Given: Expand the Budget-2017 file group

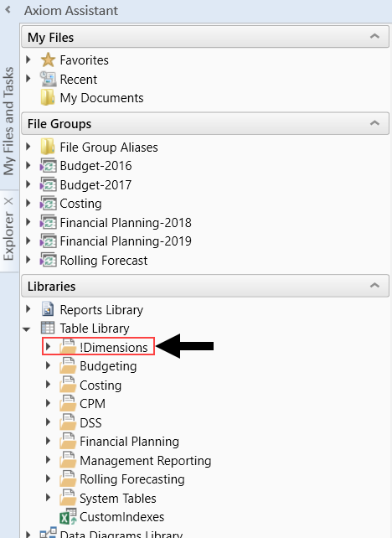Looking at the screenshot, I should (28, 184).
